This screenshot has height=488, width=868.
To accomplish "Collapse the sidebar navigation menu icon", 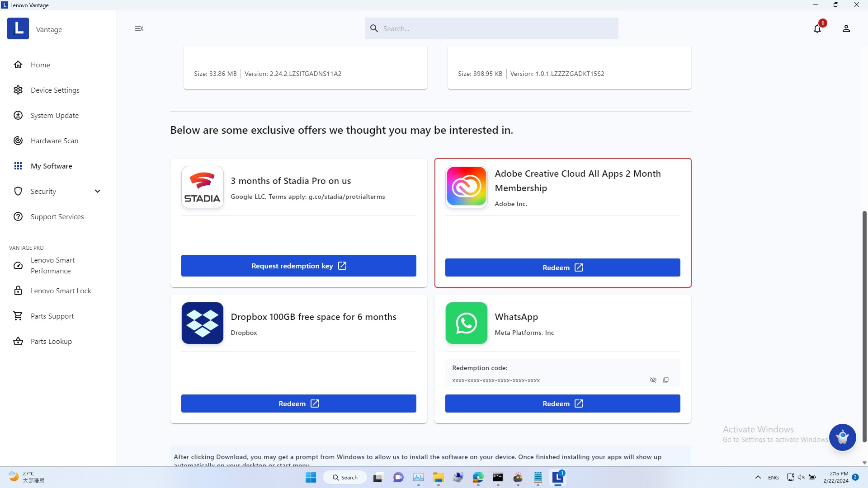I will tap(139, 28).
